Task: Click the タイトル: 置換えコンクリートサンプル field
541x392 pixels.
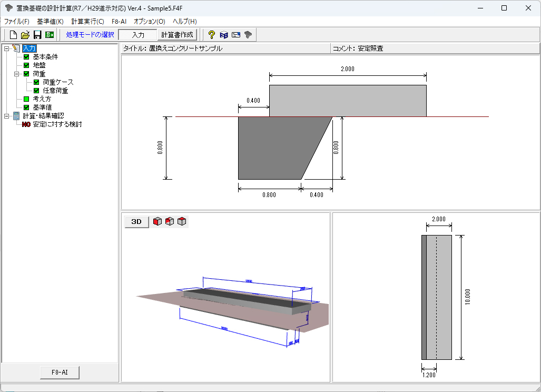Action: [x=225, y=48]
